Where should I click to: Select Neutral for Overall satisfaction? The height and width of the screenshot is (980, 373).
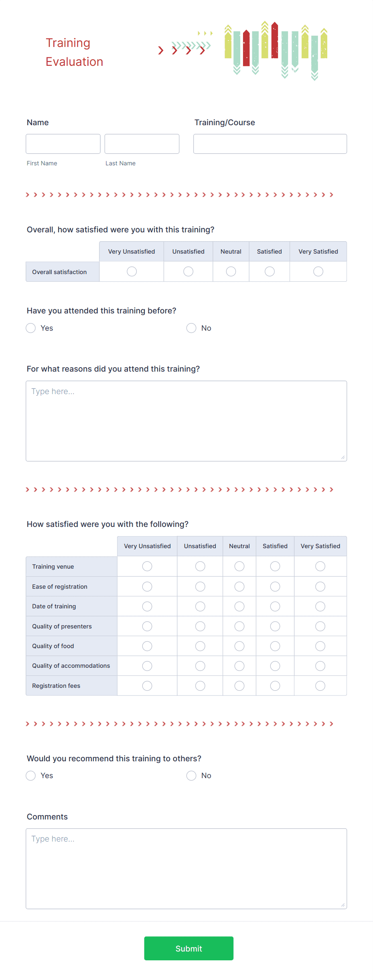pos(231,272)
